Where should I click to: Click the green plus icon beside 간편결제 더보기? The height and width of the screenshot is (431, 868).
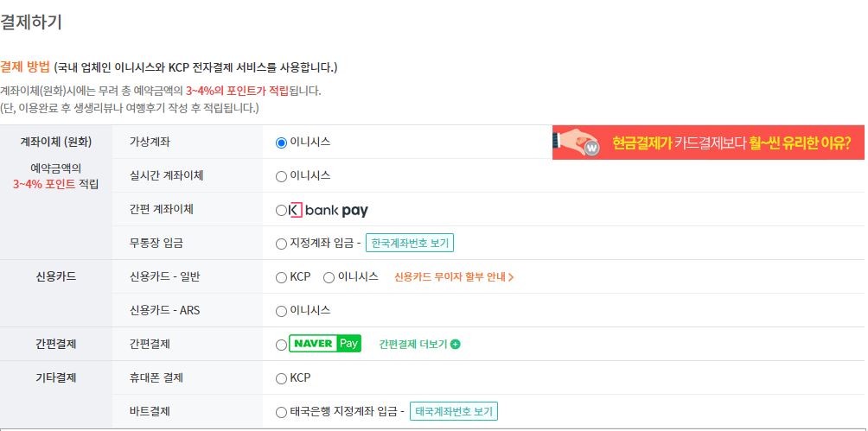(x=455, y=344)
